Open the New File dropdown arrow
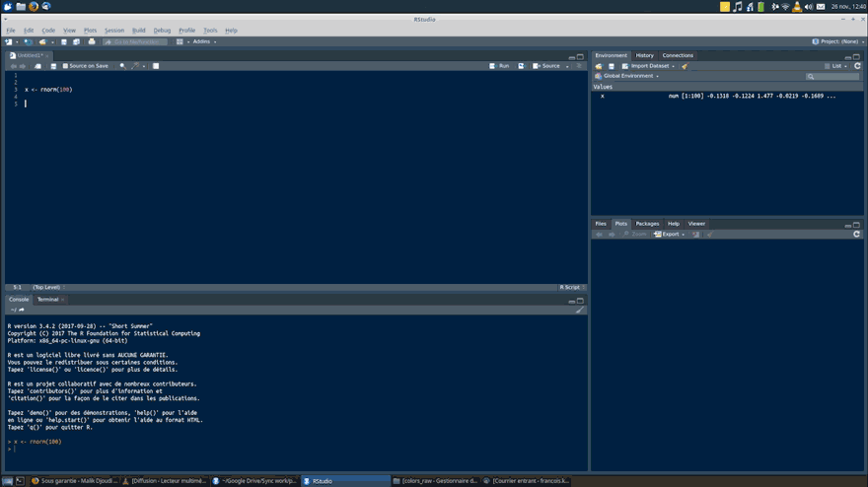Image resolution: width=868 pixels, height=487 pixels. pyautogui.click(x=17, y=42)
